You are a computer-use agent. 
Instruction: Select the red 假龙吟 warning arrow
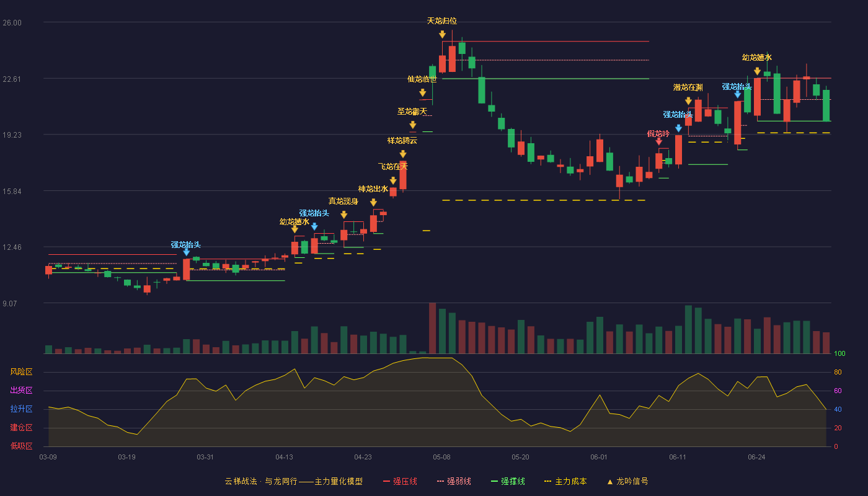658,141
